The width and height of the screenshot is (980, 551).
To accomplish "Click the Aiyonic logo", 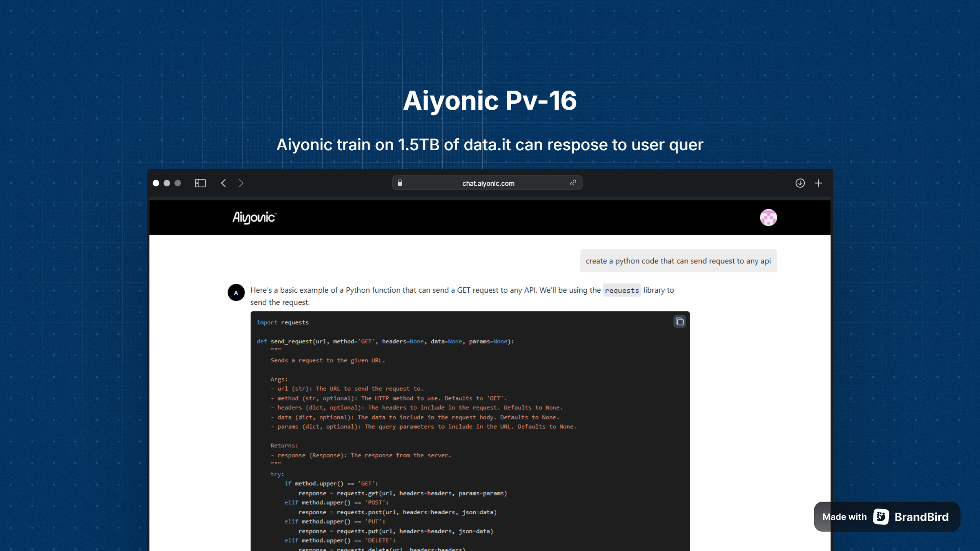I will [x=254, y=218].
